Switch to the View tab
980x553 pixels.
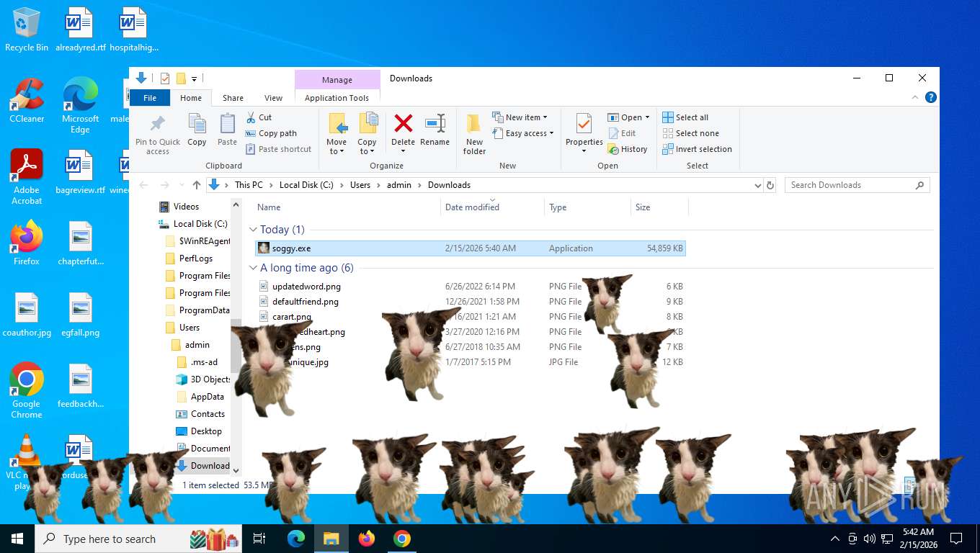pos(273,98)
